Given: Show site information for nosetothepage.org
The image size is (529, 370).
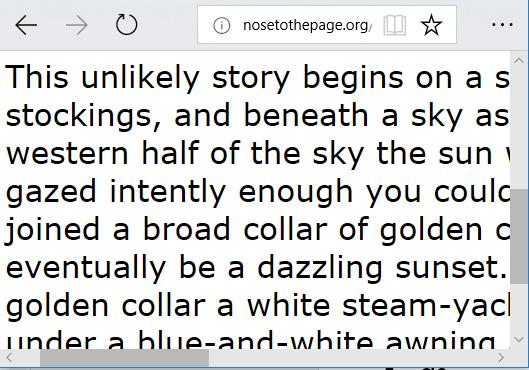Looking at the screenshot, I should [222, 25].
